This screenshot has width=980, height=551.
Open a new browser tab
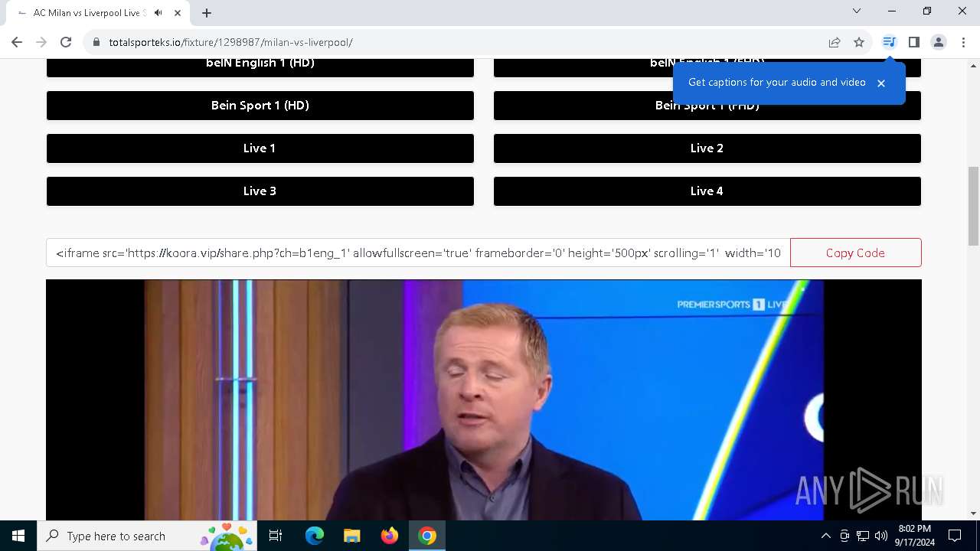coord(207,13)
